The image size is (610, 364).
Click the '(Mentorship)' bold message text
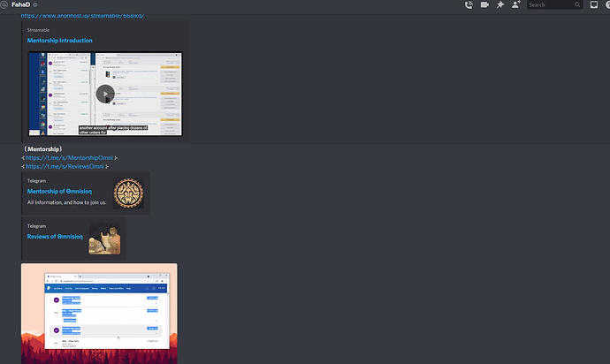[42, 149]
